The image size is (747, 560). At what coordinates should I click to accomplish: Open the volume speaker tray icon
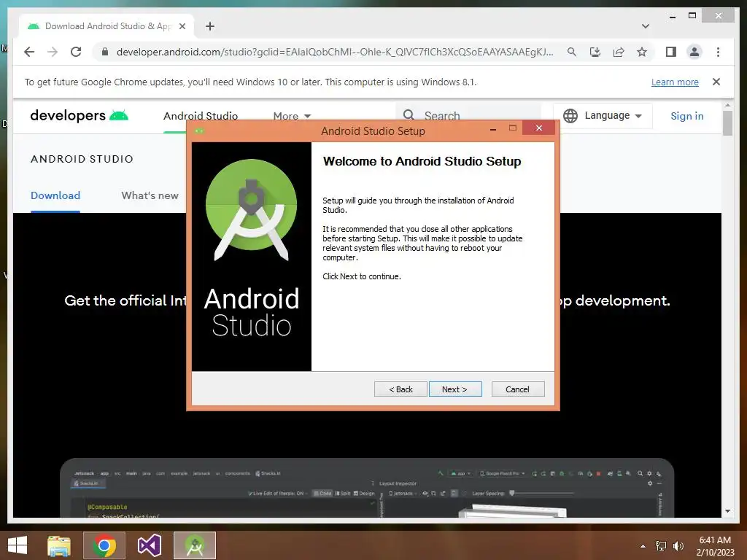[678, 546]
